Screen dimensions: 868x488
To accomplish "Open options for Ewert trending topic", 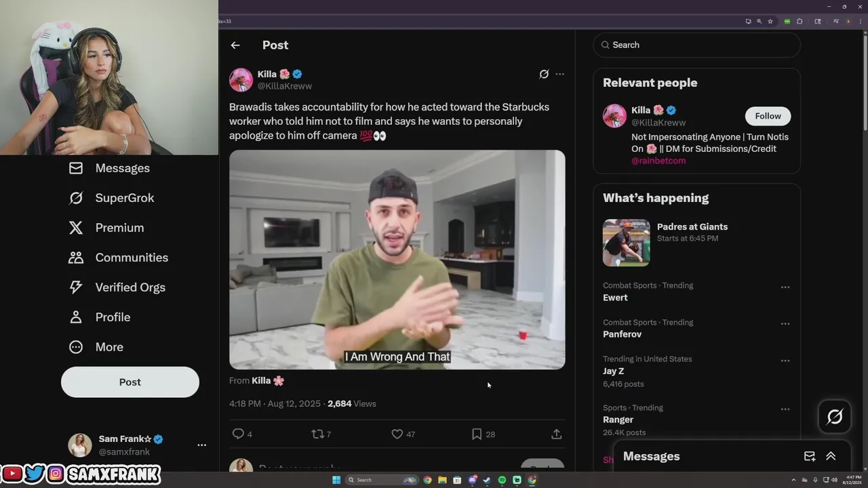I will [x=785, y=287].
